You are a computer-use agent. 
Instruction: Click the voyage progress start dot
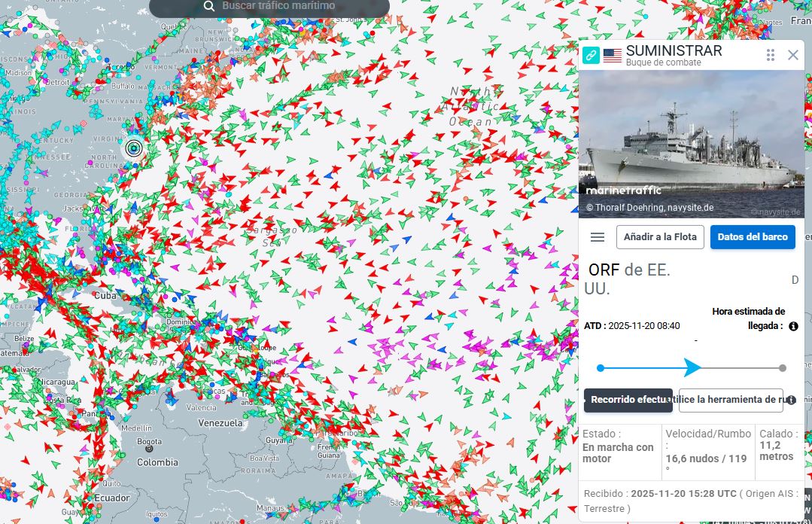coord(601,368)
